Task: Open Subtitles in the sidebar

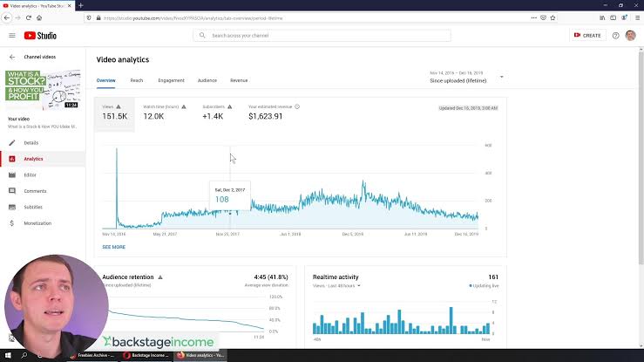Action: pyautogui.click(x=43, y=207)
